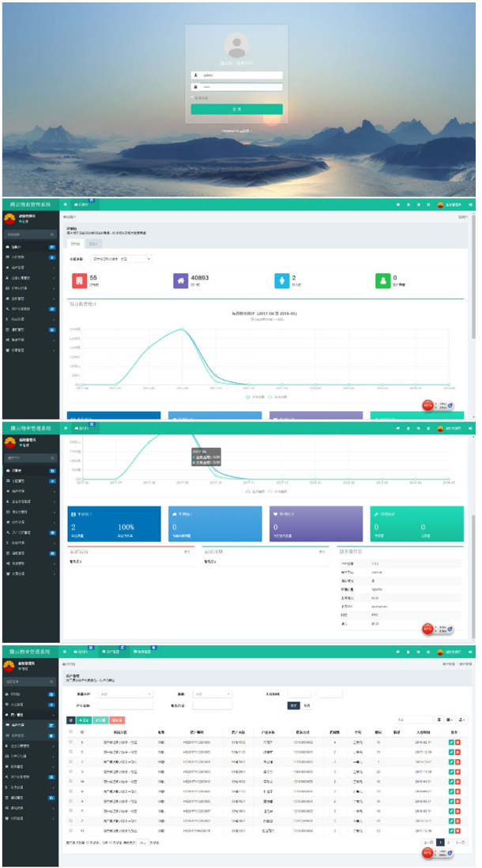
Task: Click the dark refresh icon above the table
Action: click(71, 720)
